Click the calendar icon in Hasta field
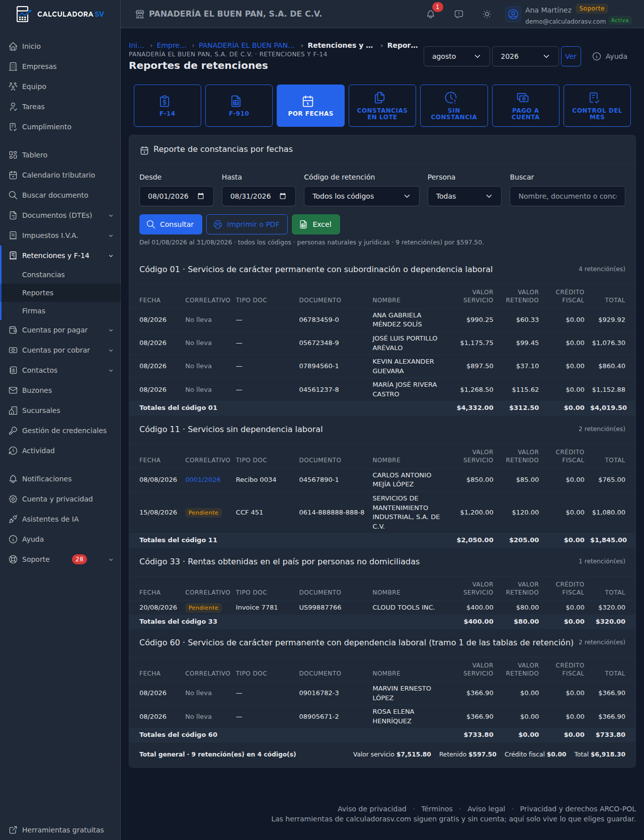The width and height of the screenshot is (644, 840). pyautogui.click(x=283, y=196)
